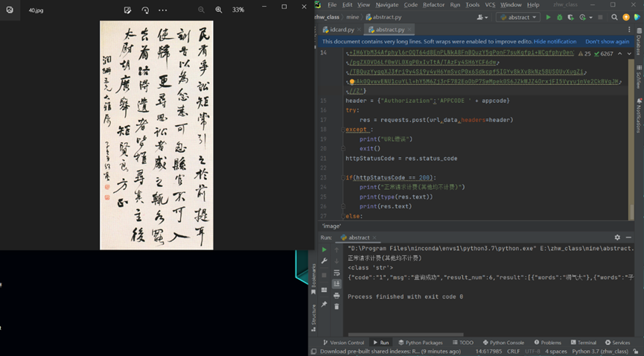Pin the Run tab
644x356 pixels.
324,304
